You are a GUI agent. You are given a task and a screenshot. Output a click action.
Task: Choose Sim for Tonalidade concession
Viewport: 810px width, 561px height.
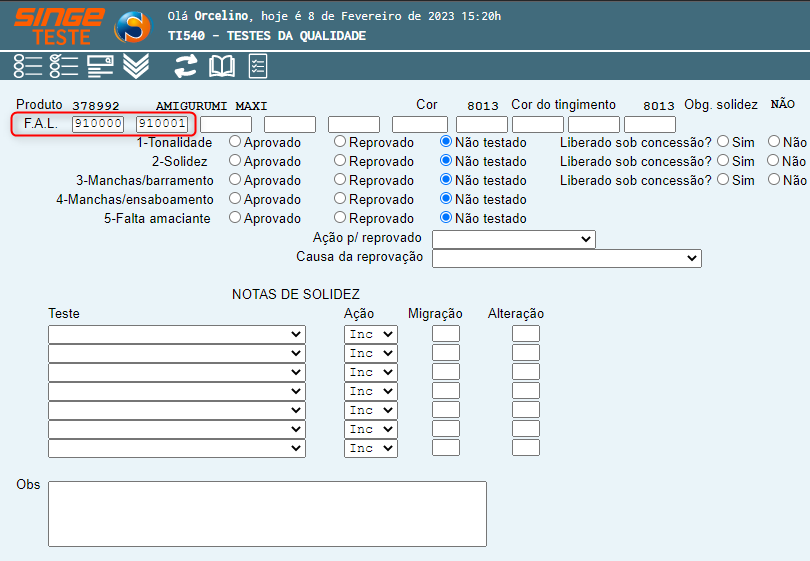pos(723,142)
